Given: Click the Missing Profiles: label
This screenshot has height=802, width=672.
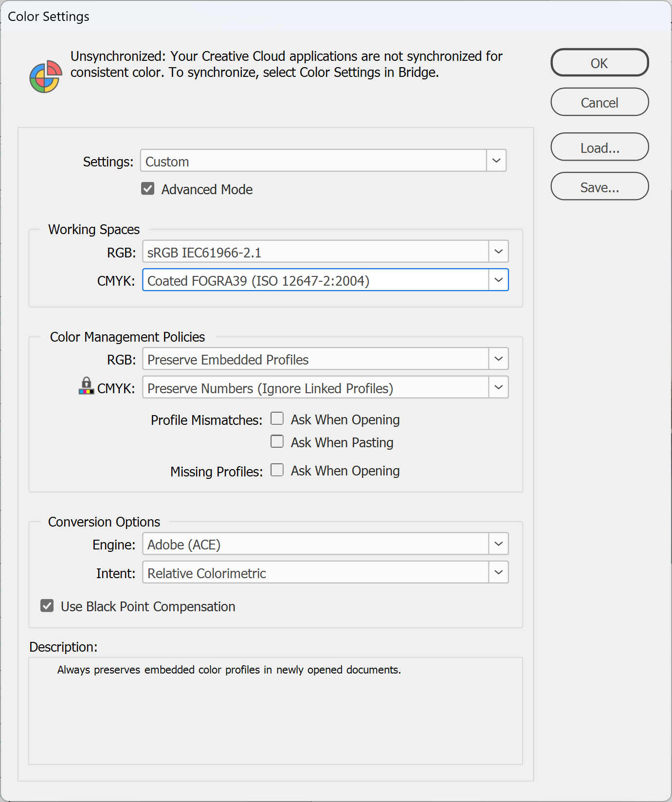Looking at the screenshot, I should (217, 472).
